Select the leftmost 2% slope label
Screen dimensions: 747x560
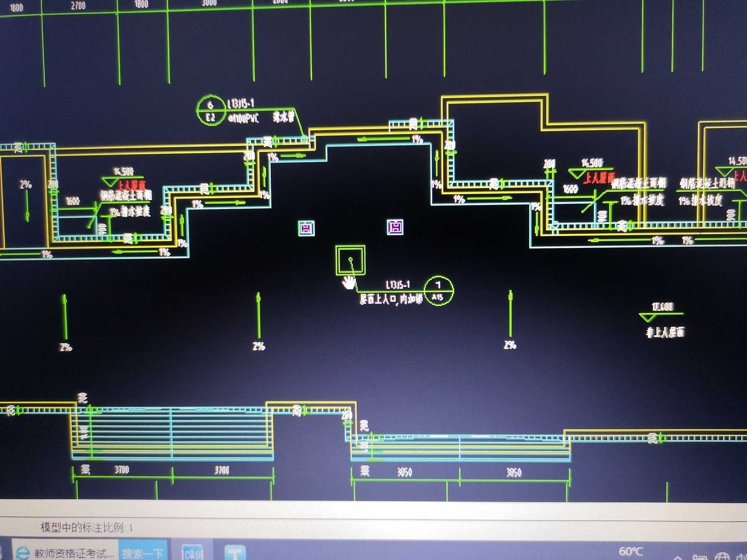pyautogui.click(x=26, y=184)
